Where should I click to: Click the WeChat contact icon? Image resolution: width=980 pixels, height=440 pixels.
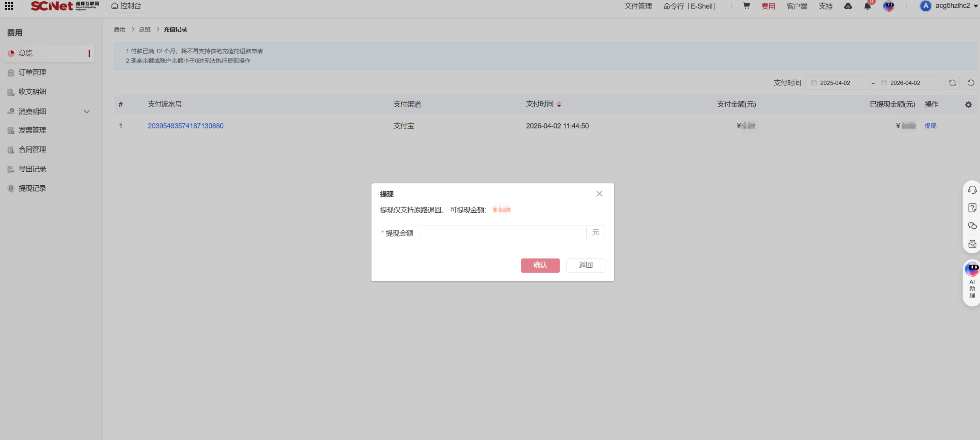click(972, 226)
